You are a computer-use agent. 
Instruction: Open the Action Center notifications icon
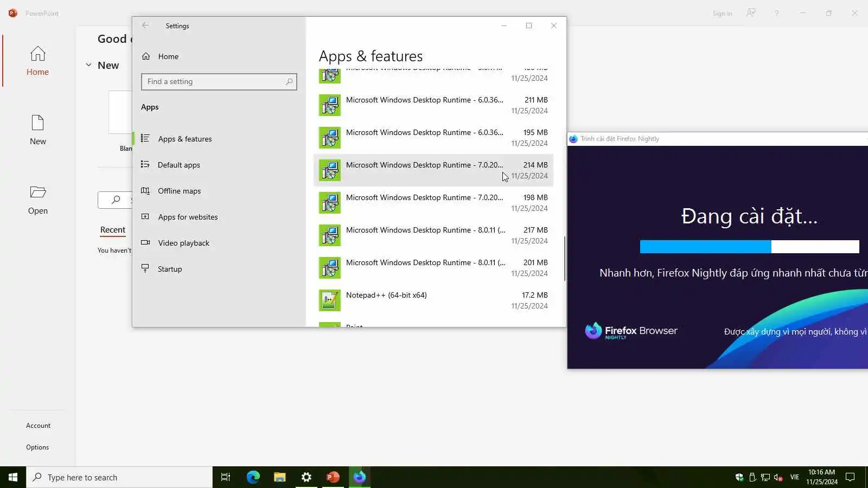click(851, 477)
